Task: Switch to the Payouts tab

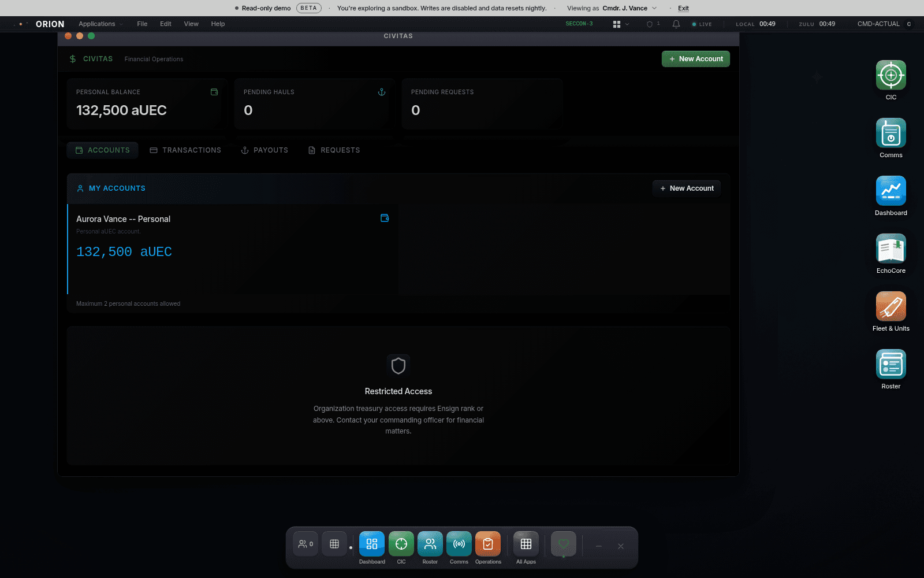Action: click(x=264, y=150)
